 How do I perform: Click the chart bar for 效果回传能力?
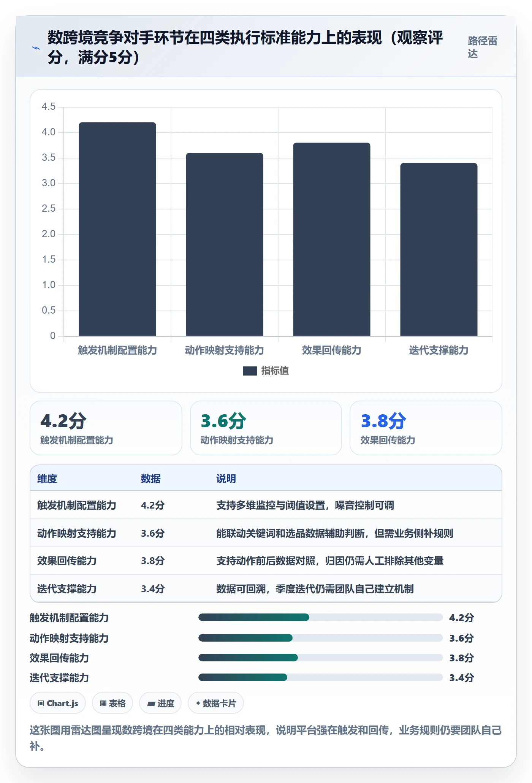[332, 239]
